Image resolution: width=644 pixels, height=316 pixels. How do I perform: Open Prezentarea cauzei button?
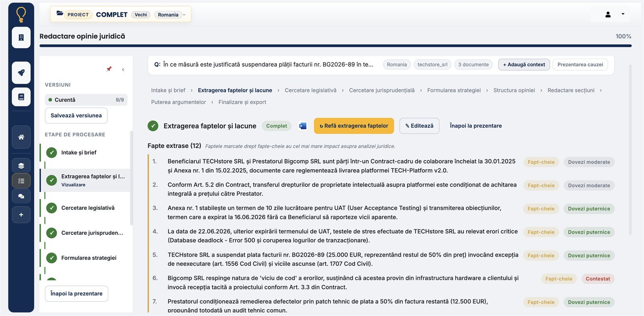pos(580,64)
